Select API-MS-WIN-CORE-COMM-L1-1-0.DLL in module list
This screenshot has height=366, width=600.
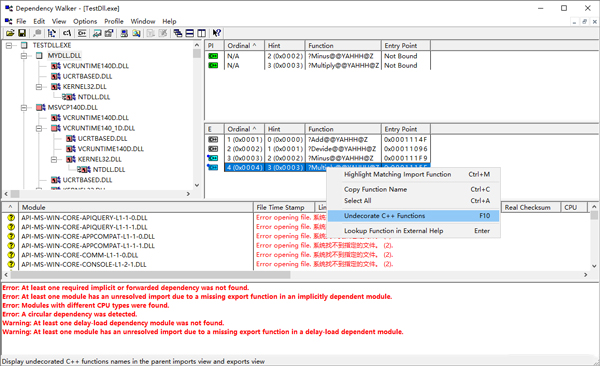tap(80, 255)
